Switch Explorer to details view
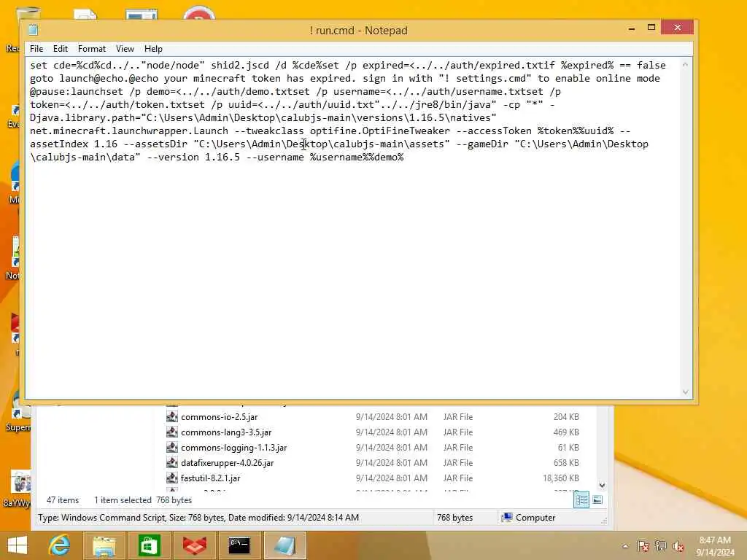Image resolution: width=747 pixels, height=560 pixels. 581,500
